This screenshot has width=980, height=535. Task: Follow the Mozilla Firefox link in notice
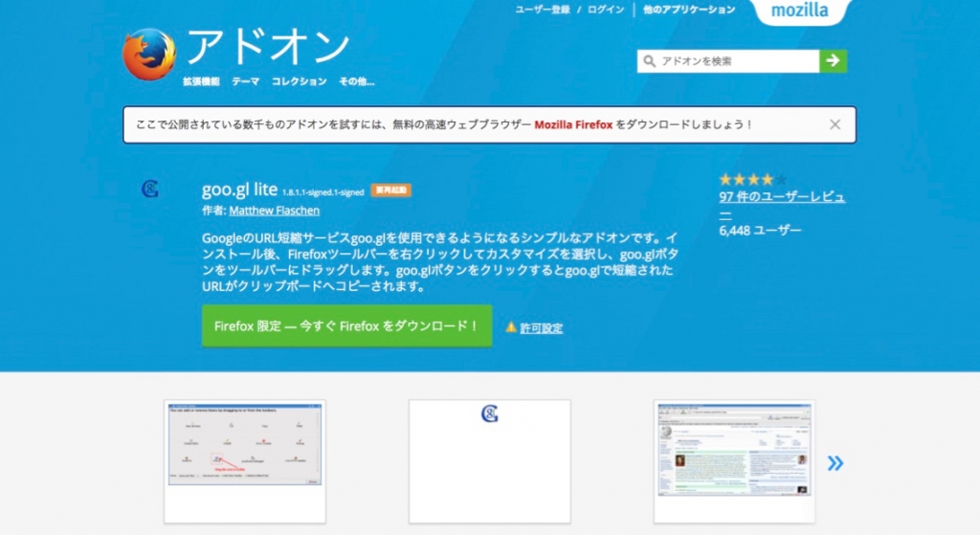tap(573, 124)
